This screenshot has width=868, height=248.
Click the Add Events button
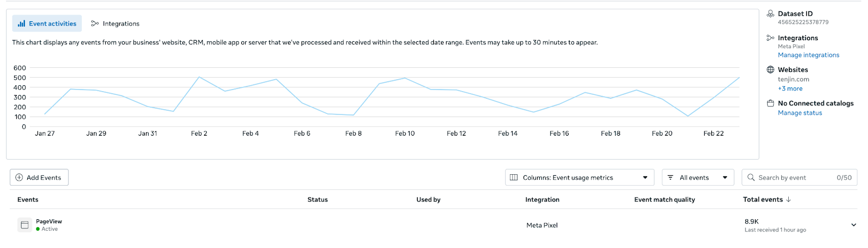tap(39, 177)
